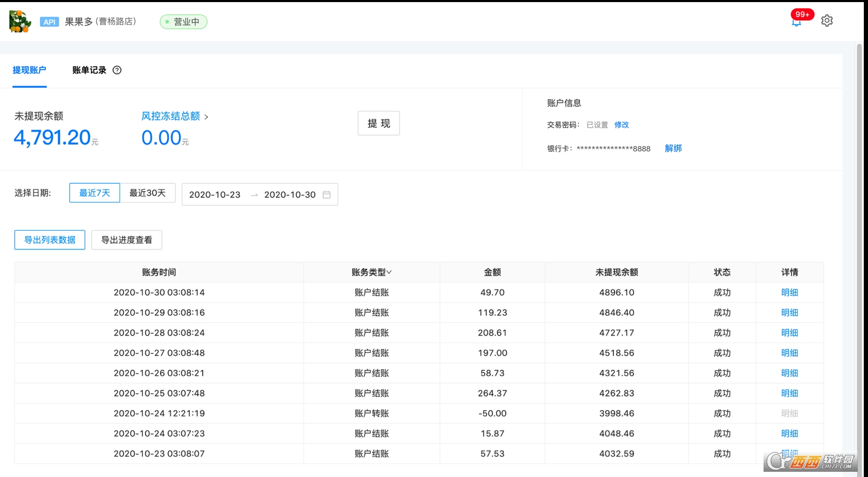Click the API badge next to the store name

click(x=50, y=22)
